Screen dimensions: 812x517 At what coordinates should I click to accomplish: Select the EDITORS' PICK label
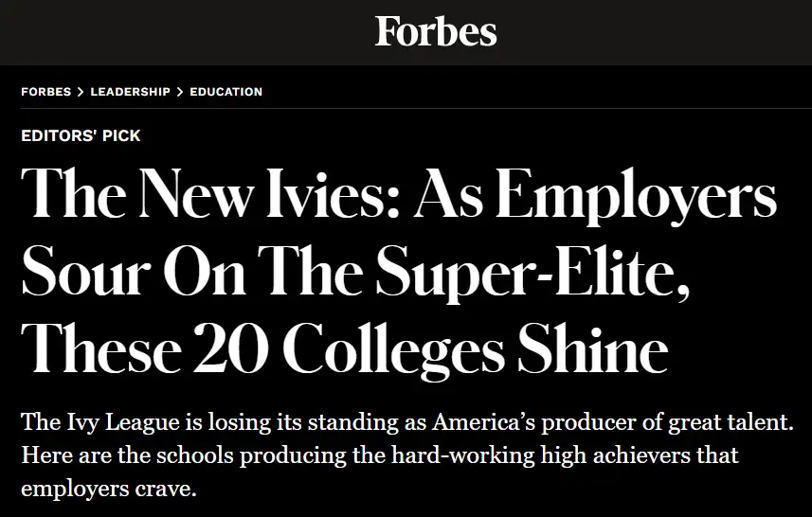81,135
